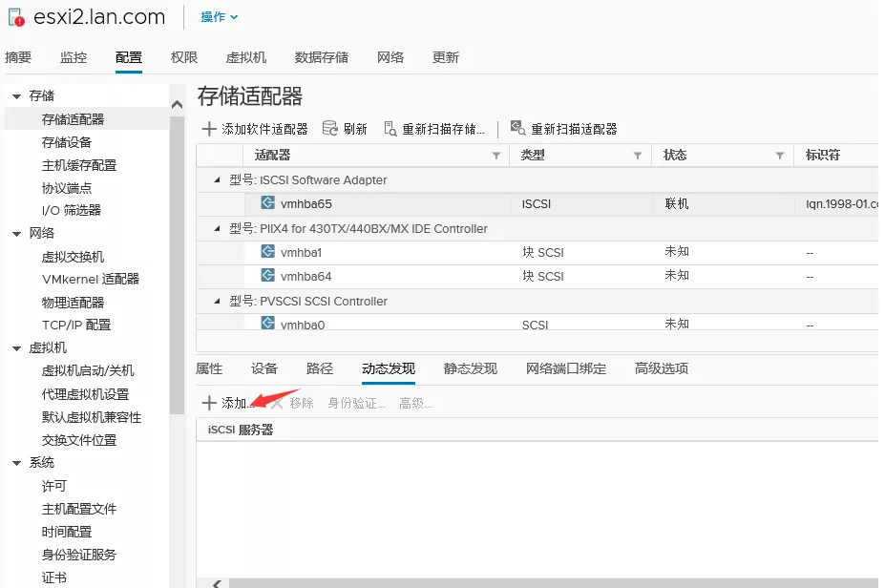This screenshot has width=885, height=588.
Task: Collapse the 存储 section in the sidebar
Action: tap(16, 96)
